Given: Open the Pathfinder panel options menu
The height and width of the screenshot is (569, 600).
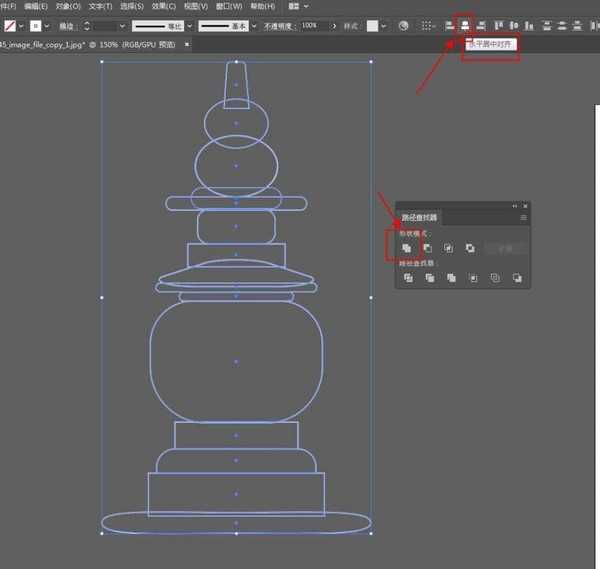Looking at the screenshot, I should [x=522, y=217].
